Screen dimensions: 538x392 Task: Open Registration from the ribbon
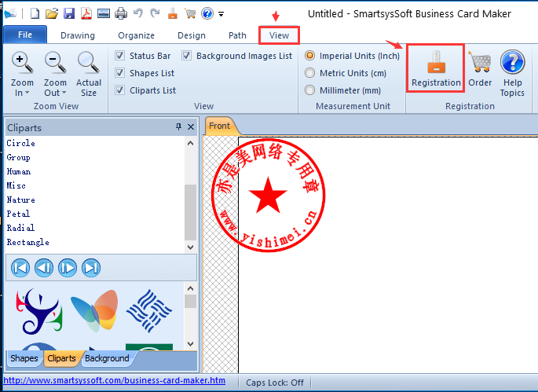pyautogui.click(x=436, y=68)
